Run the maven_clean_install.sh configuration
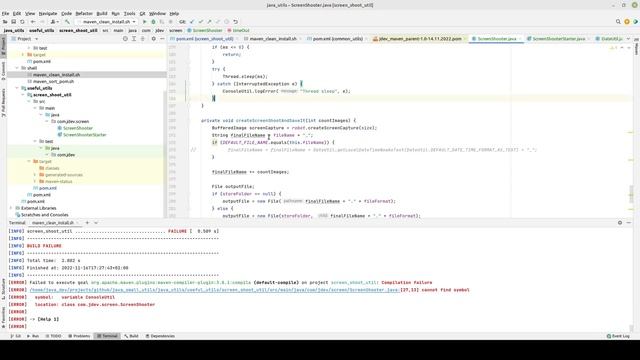Image resolution: width=640 pixels, height=360 pixels. 144,22
